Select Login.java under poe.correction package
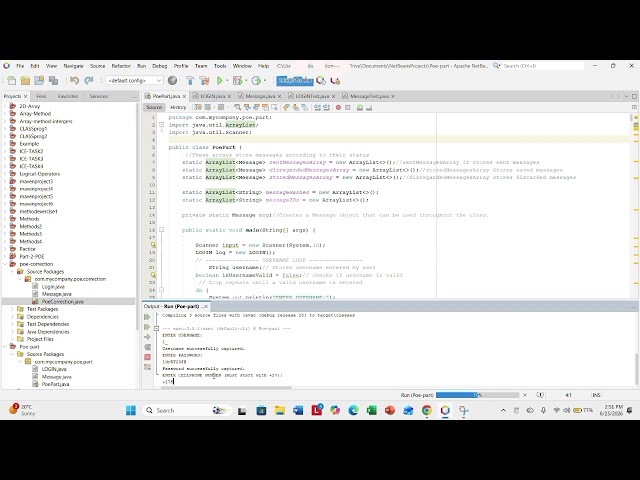 (x=53, y=287)
